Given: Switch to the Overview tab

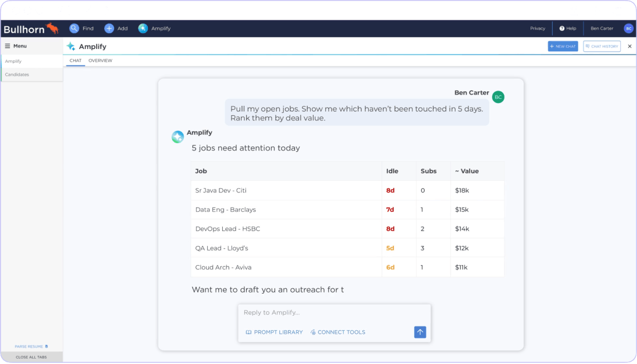Looking at the screenshot, I should (x=100, y=60).
